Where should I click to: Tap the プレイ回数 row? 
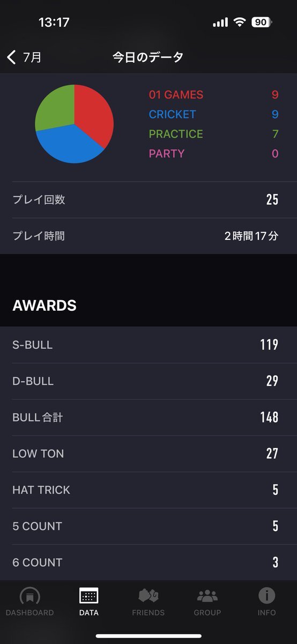pyautogui.click(x=148, y=200)
